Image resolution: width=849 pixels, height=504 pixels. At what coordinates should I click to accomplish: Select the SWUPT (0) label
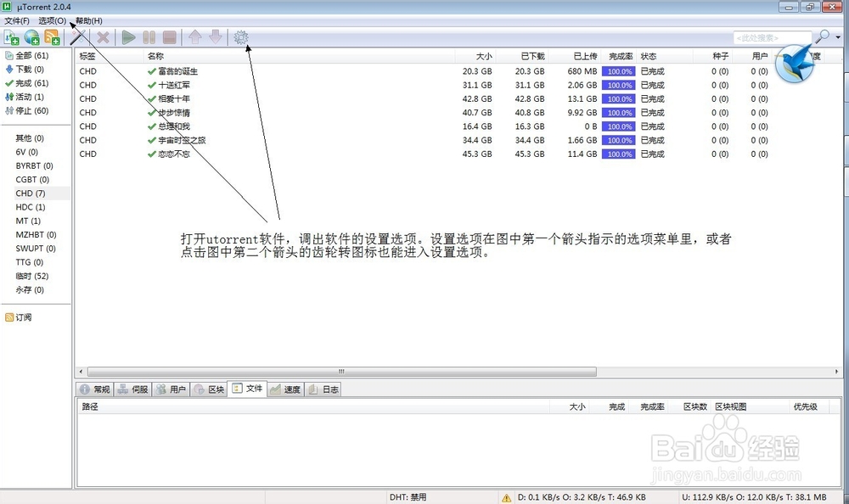(35, 249)
